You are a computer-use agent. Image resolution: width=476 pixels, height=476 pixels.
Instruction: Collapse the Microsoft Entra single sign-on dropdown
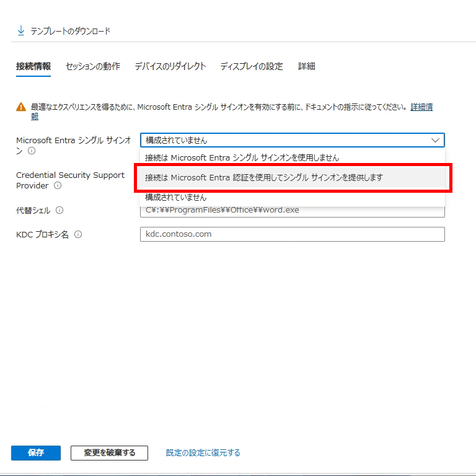[293, 140]
